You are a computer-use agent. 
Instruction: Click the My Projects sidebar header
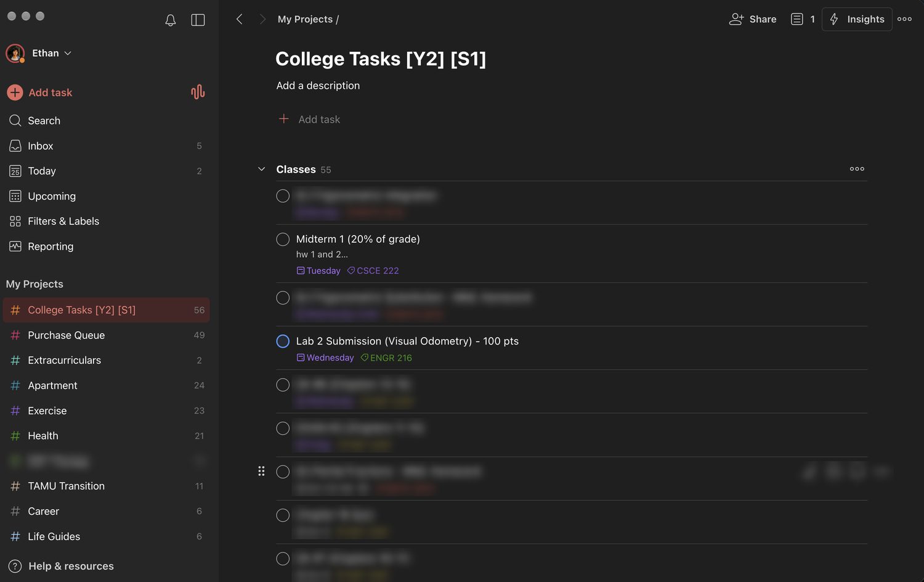(34, 284)
